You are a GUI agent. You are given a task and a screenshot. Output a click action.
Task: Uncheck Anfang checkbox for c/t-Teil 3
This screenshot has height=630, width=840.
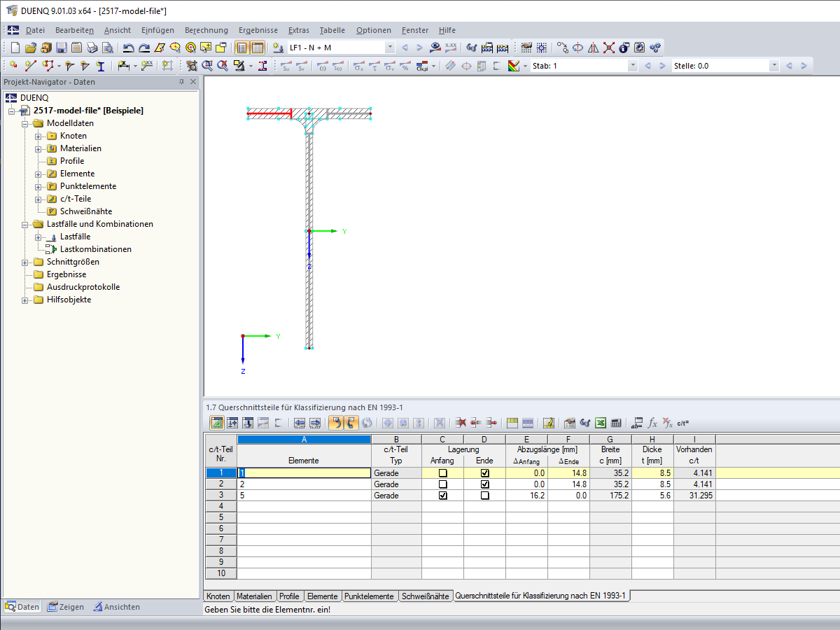[x=442, y=496]
